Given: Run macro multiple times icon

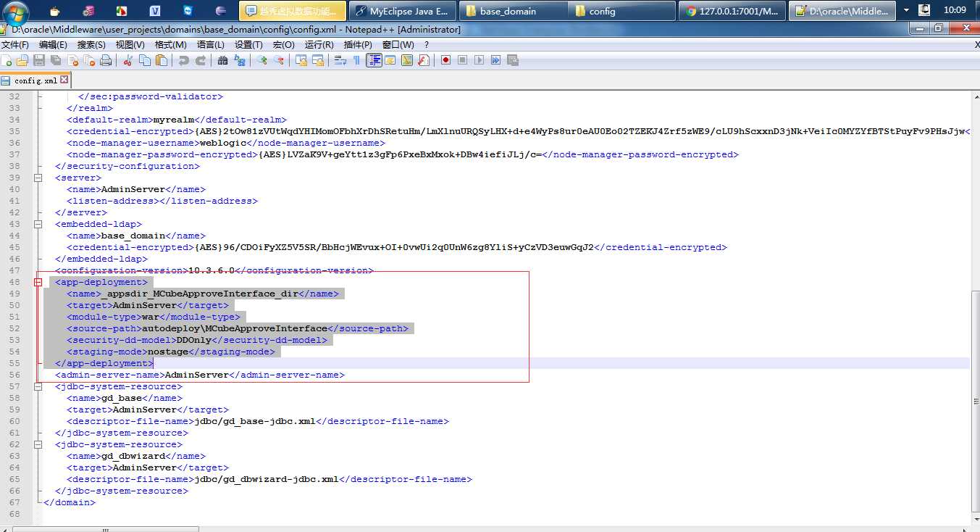Looking at the screenshot, I should tap(496, 60).
